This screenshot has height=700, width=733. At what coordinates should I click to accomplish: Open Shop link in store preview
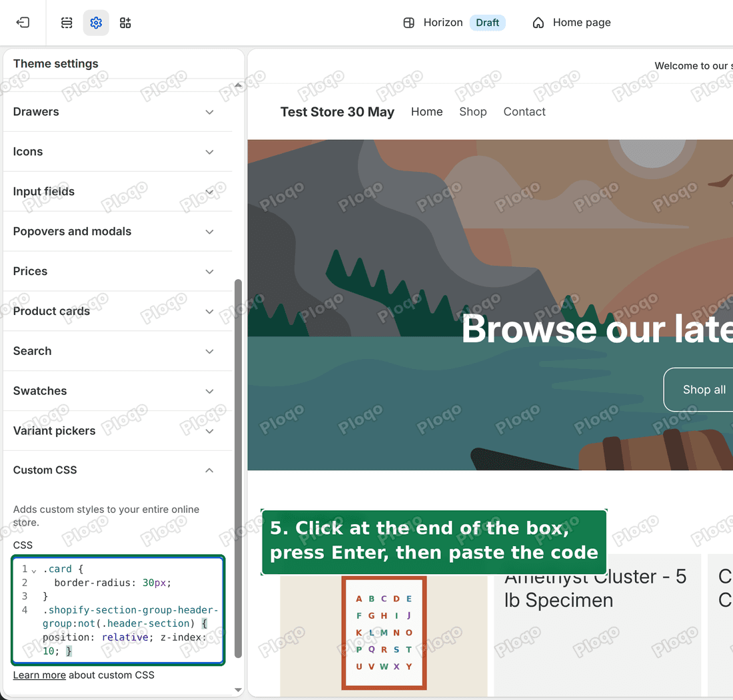pos(472,112)
